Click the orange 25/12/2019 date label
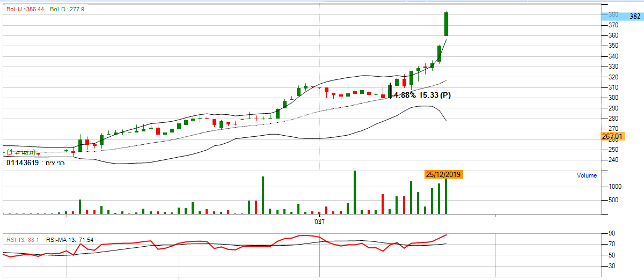The height and width of the screenshot is (280, 644). pyautogui.click(x=443, y=174)
